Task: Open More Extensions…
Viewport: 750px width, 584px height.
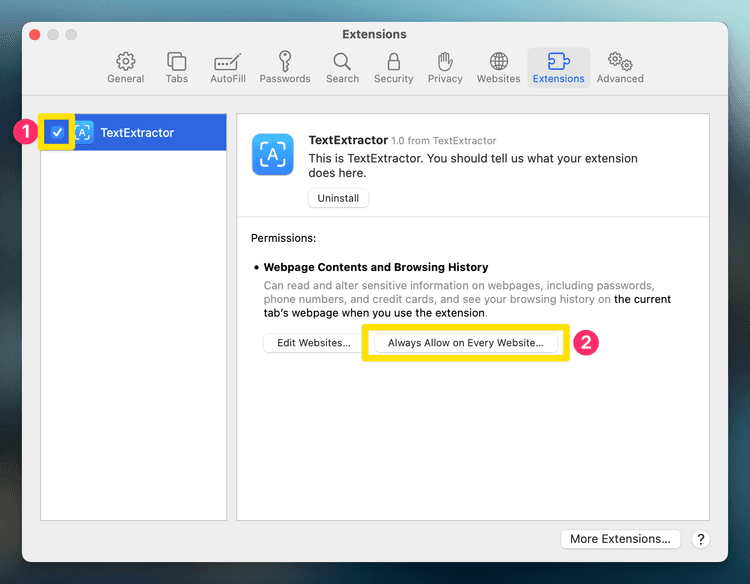Action: (x=620, y=539)
